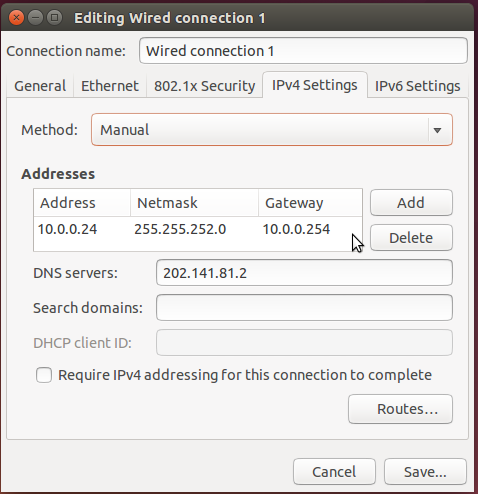Focus the Connection name field
The image size is (478, 494).
pyautogui.click(x=303, y=51)
